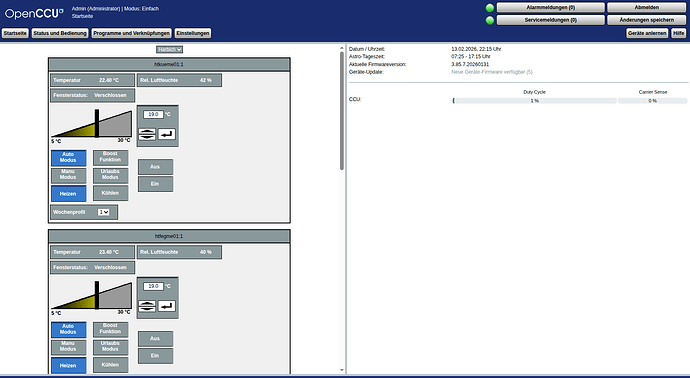Click the left panel scrollbar up arrow
The width and height of the screenshot is (690, 378).
(342, 48)
